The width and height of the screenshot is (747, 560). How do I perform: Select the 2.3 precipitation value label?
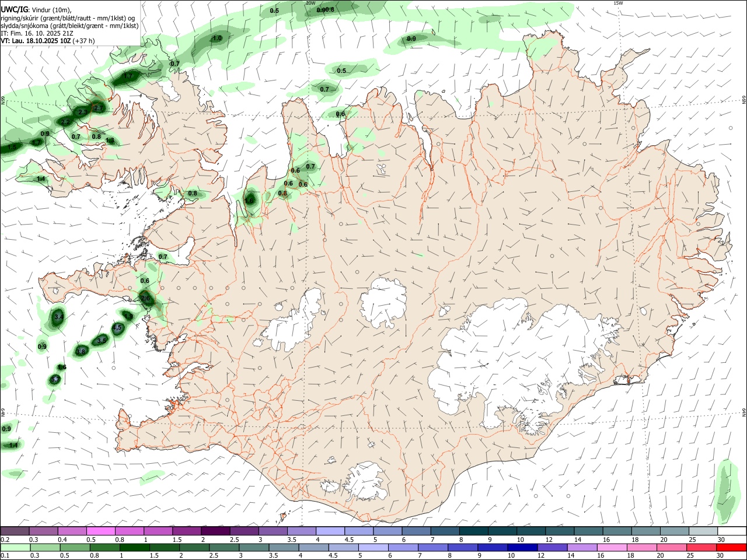tap(82, 112)
